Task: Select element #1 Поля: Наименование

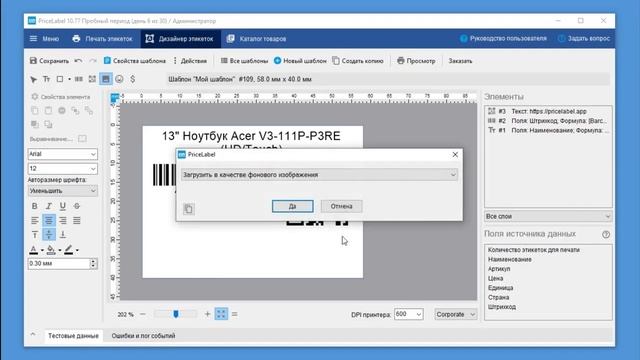Action: pos(548,130)
